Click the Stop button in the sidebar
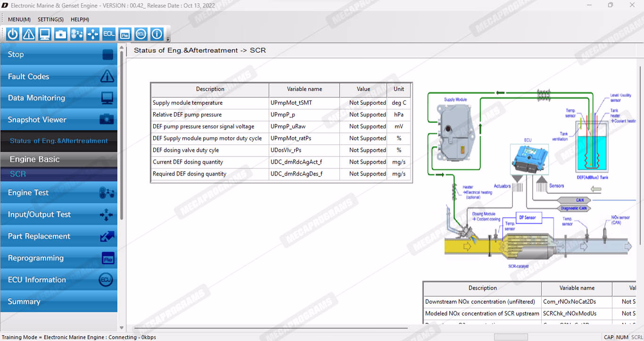This screenshot has height=341, width=644. coord(58,54)
